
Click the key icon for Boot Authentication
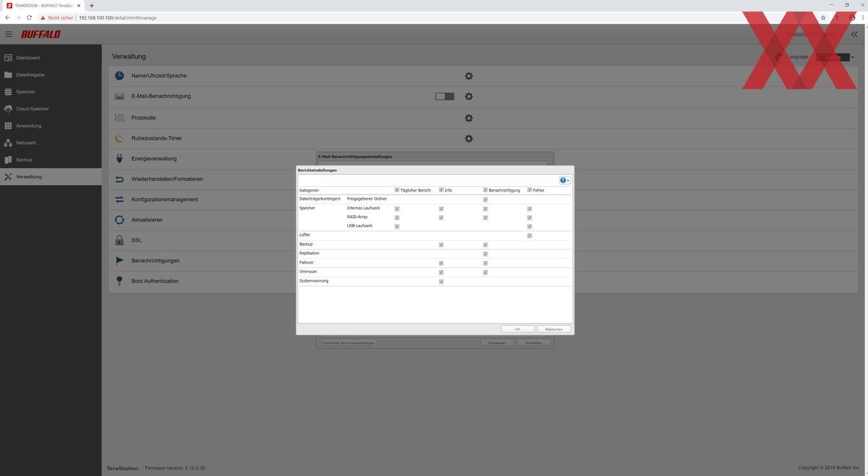pyautogui.click(x=119, y=281)
